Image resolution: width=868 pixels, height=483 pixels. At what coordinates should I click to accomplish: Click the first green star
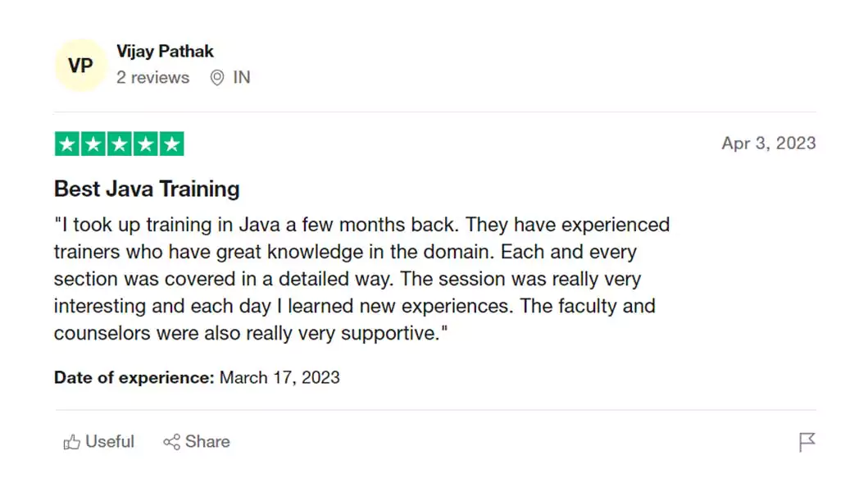click(68, 144)
